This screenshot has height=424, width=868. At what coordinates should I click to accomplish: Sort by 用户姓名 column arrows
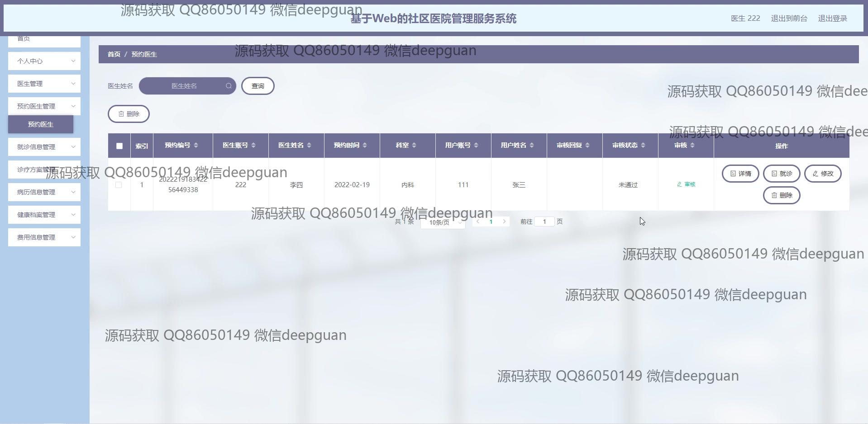point(532,145)
